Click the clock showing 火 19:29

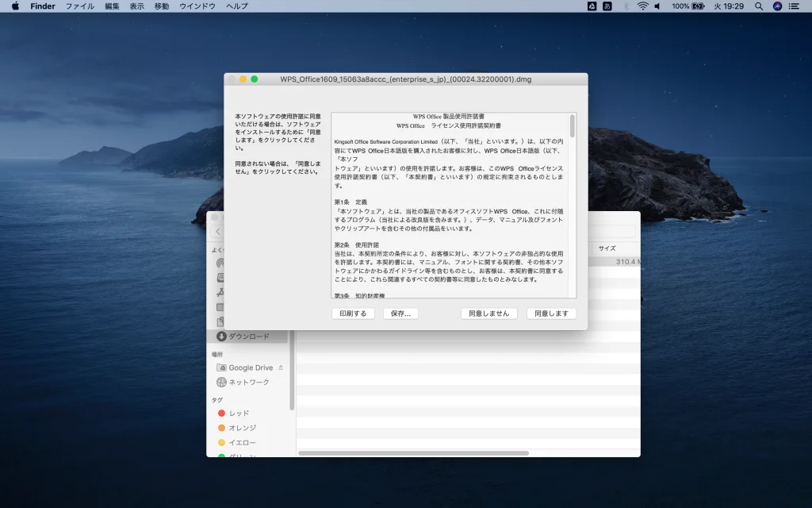point(729,6)
